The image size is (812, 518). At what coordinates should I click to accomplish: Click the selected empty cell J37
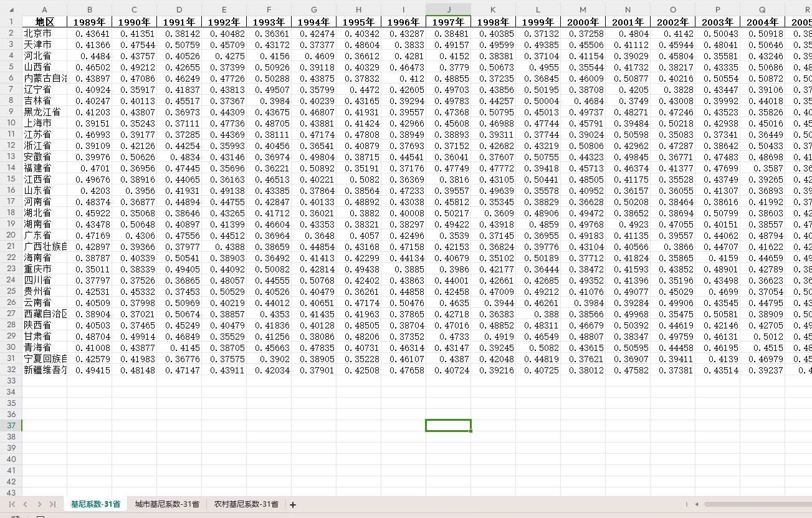(x=448, y=425)
